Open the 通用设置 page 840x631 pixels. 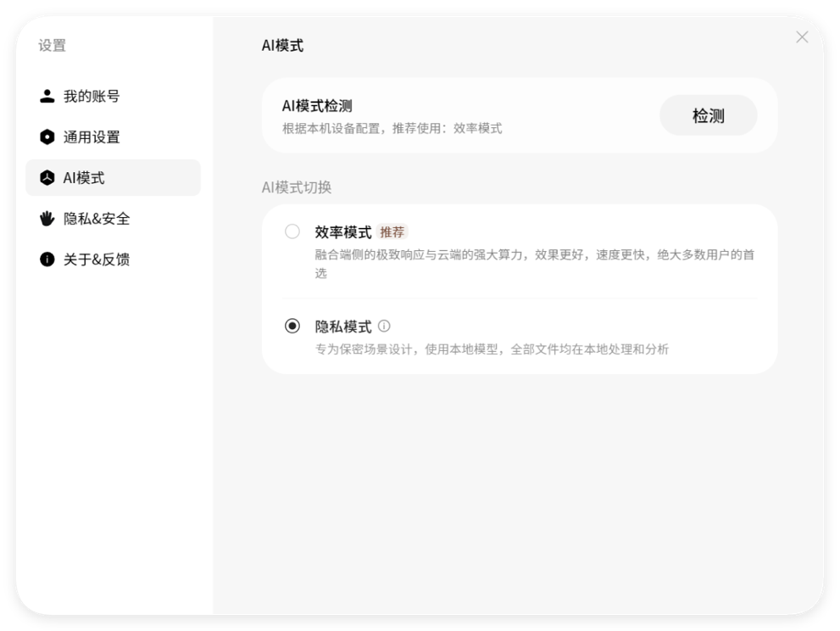pos(113,137)
